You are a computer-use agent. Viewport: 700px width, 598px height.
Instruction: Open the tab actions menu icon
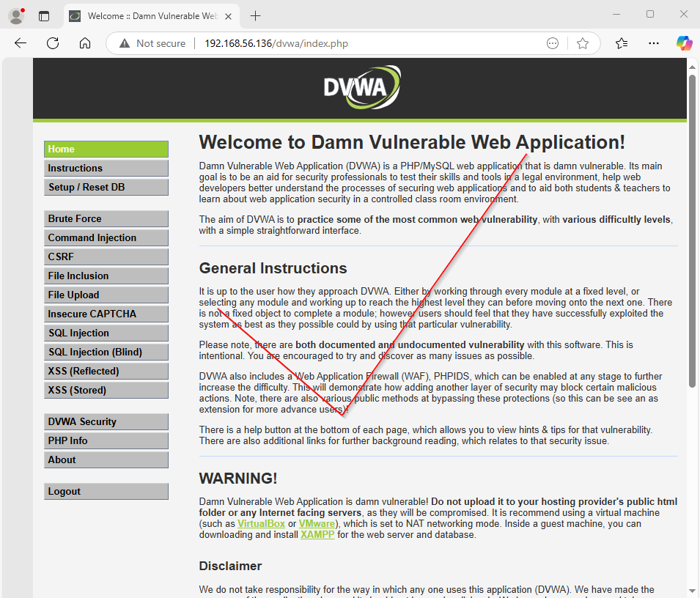(x=44, y=17)
